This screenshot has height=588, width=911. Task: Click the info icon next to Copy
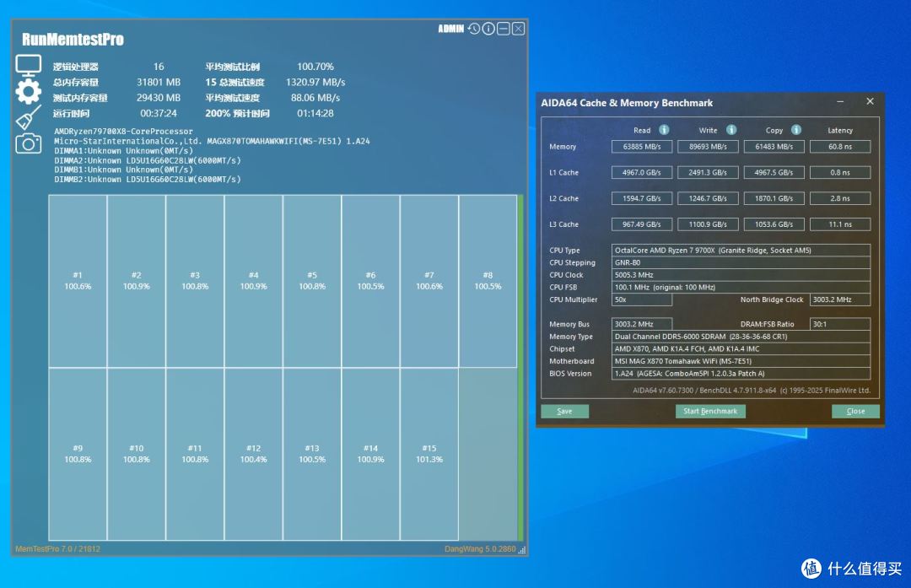(x=796, y=130)
